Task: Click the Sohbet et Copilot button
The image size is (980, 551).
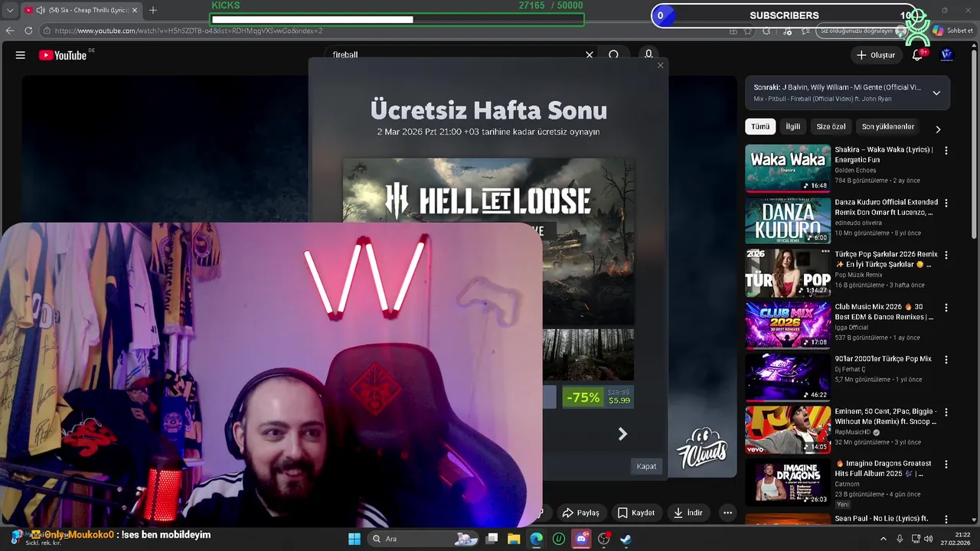Action: coord(952,31)
